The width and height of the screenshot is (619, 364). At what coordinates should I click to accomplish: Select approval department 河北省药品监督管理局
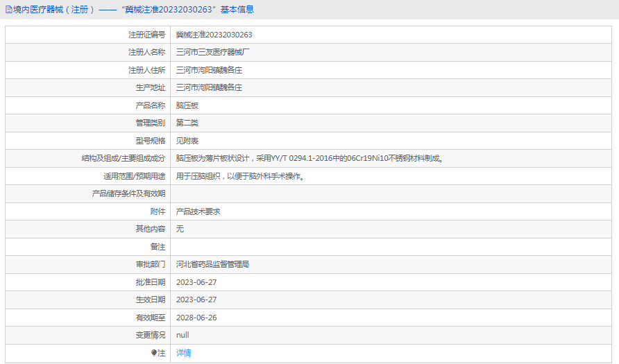click(x=213, y=264)
